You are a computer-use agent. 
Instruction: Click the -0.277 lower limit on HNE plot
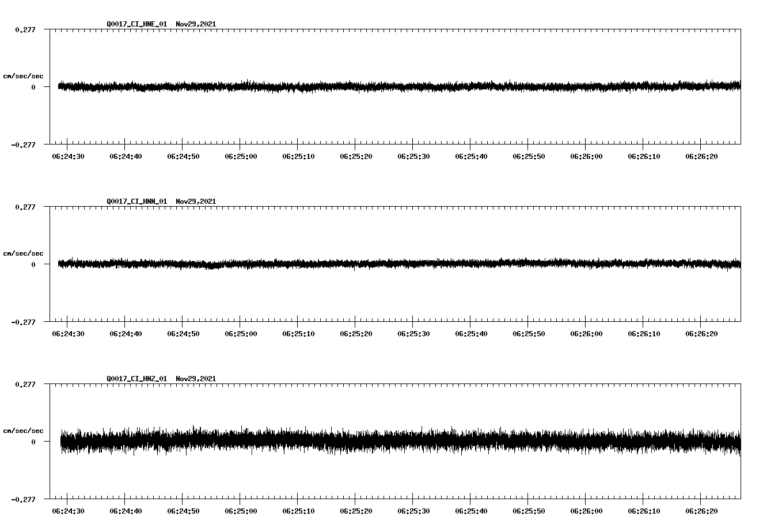pos(23,145)
